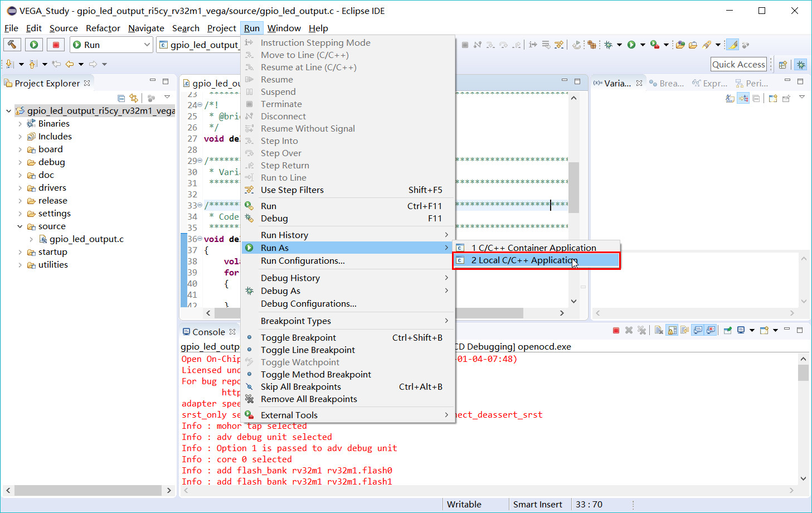This screenshot has height=513, width=812.
Task: Click Toggle Breakpoint menu item
Action: pos(348,337)
